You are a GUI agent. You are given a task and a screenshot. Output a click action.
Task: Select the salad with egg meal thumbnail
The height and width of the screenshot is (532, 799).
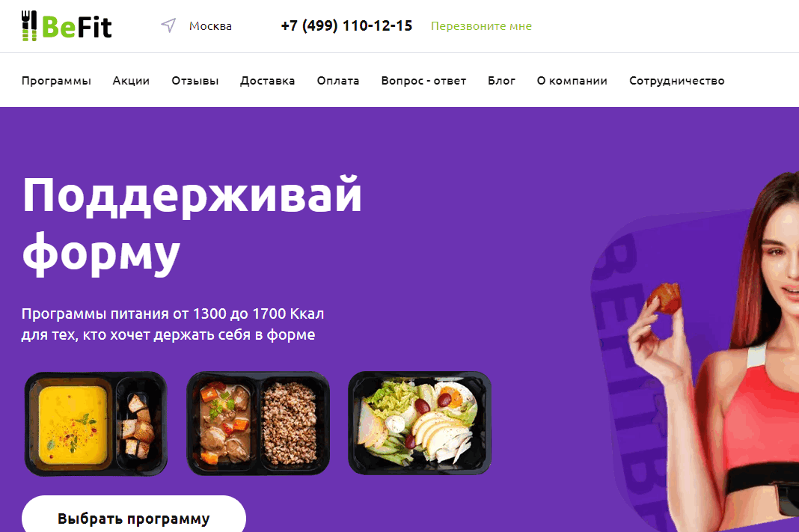coord(420,423)
